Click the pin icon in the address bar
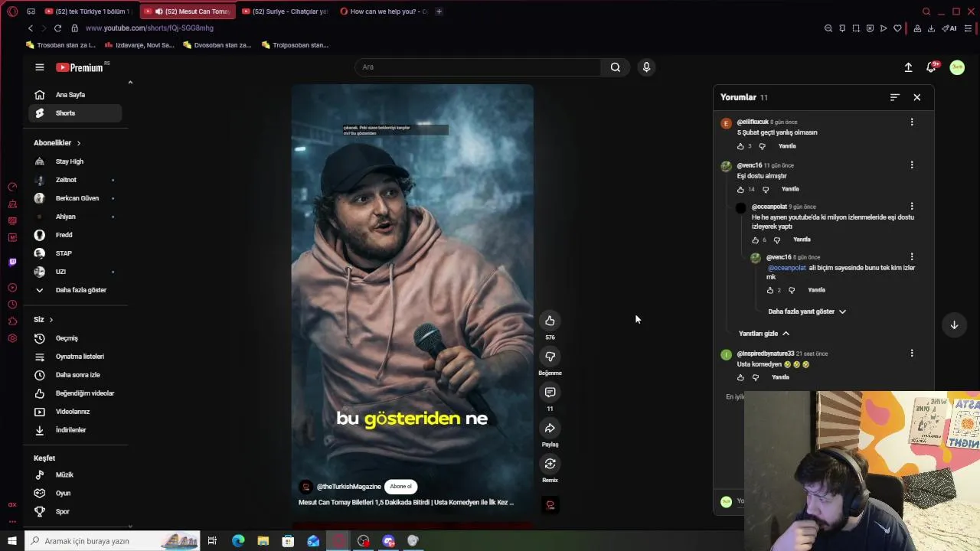This screenshot has height=551, width=980. [842, 28]
